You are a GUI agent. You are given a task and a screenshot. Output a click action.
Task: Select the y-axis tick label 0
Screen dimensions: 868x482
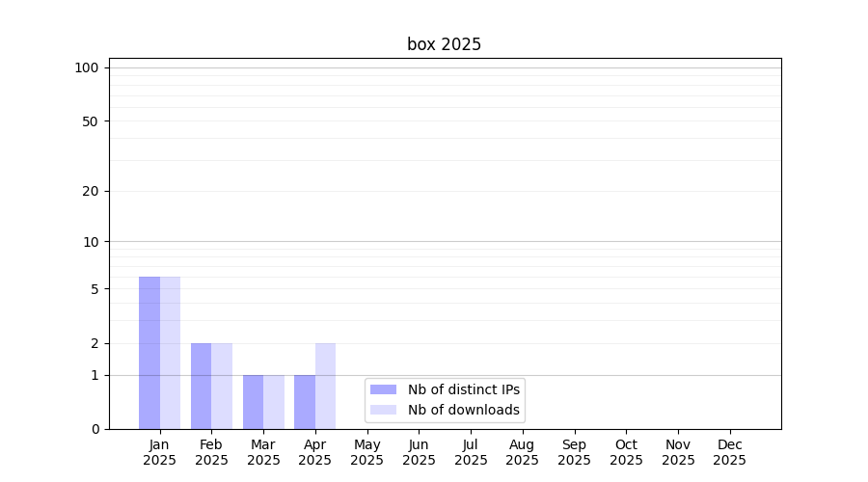click(95, 429)
